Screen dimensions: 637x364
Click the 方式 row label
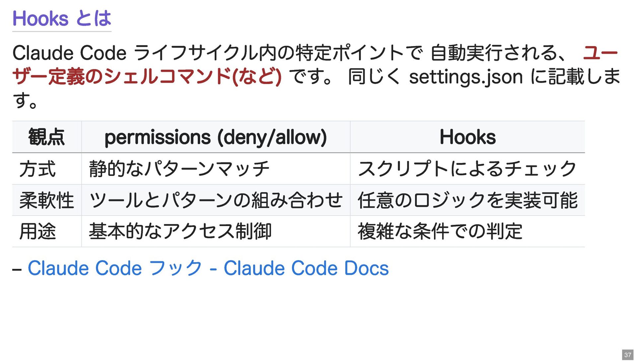pos(37,169)
